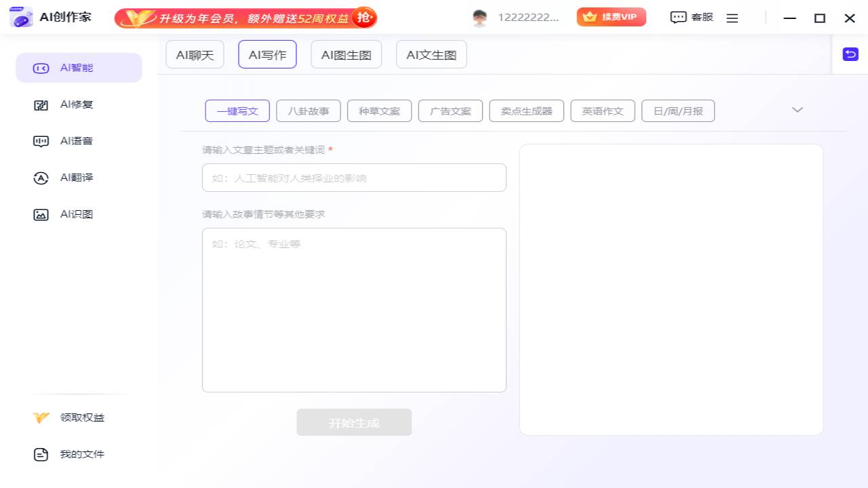Select the AI翻译 sidebar icon
868x488 pixels.
coord(41,178)
